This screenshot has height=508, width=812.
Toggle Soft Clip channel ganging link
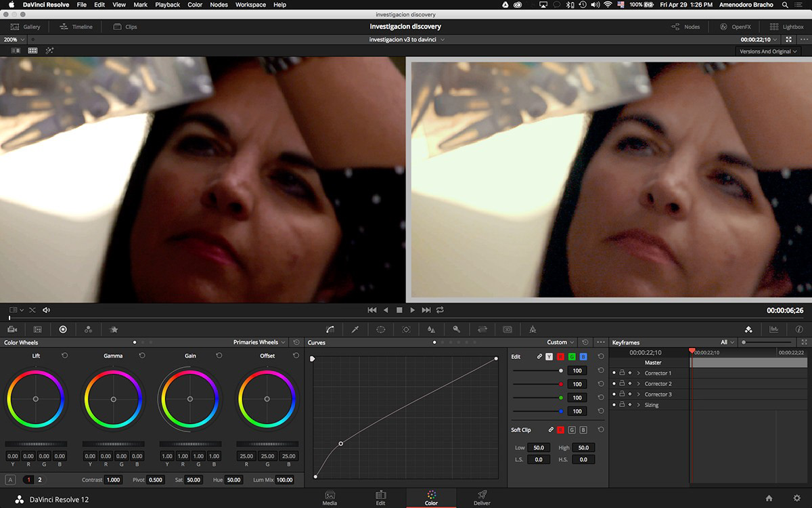(x=551, y=429)
